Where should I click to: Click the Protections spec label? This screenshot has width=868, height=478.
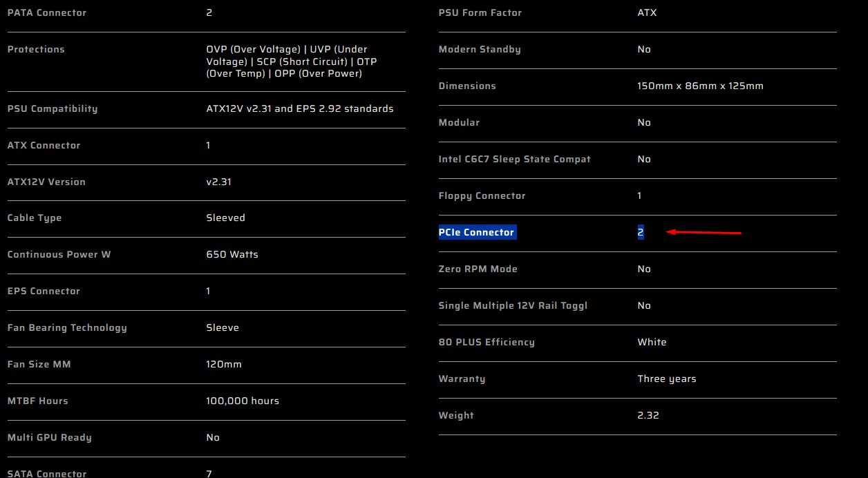click(36, 50)
